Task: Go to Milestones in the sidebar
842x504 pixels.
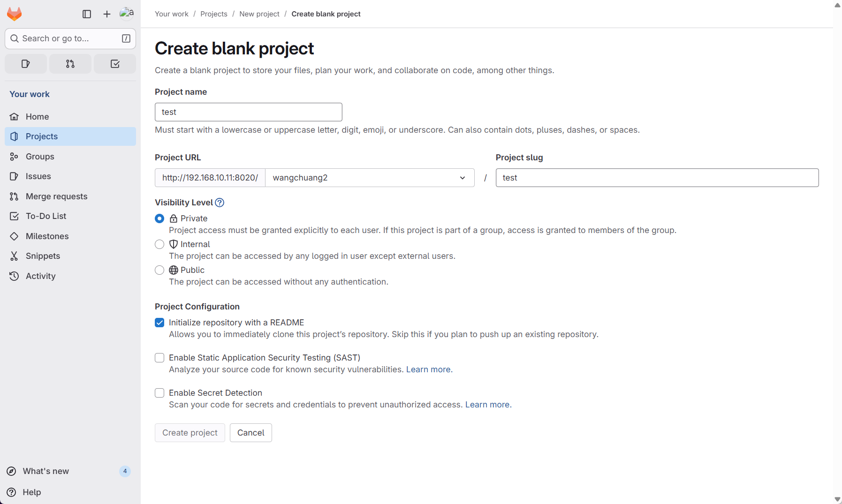Action: [47, 236]
